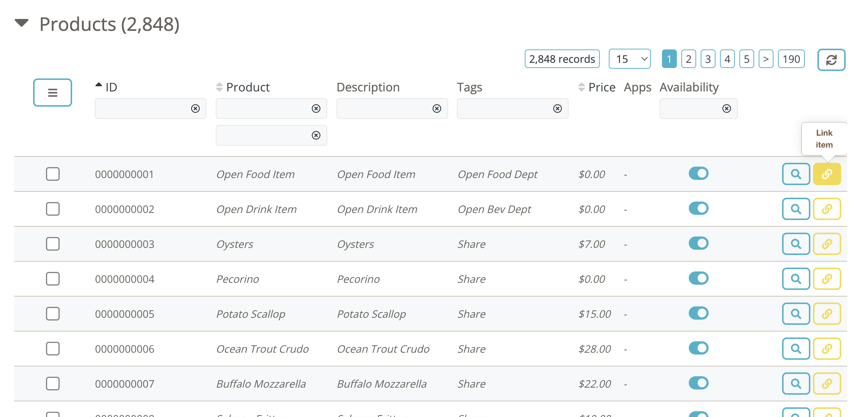Click the refresh records icon button
Image resolution: width=868 pixels, height=417 pixels.
click(831, 59)
